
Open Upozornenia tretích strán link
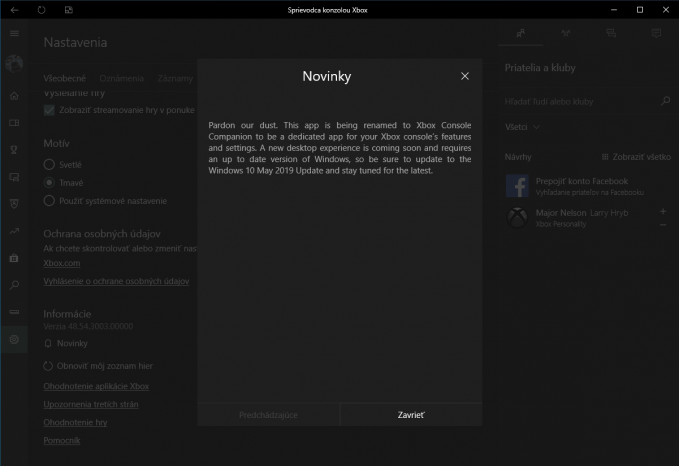(91, 405)
